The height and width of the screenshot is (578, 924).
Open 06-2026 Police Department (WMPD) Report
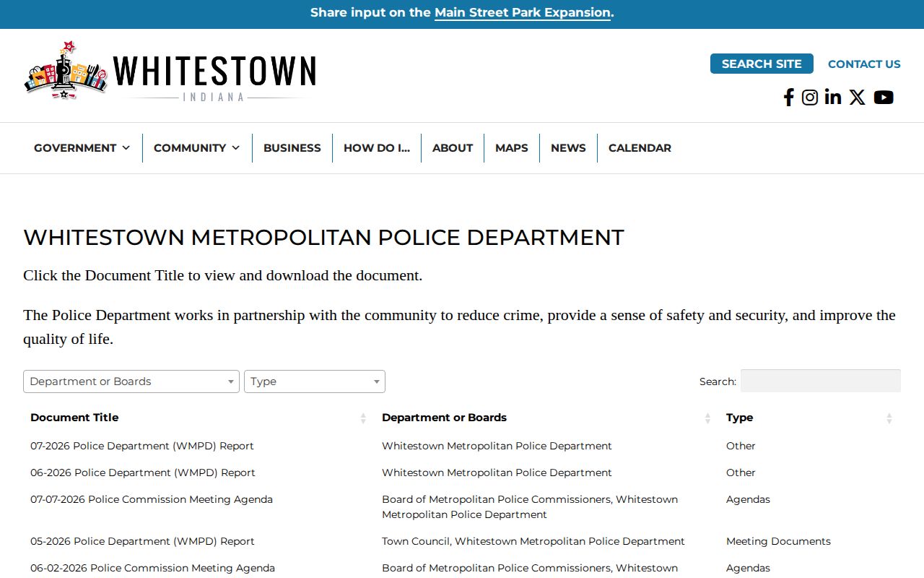143,473
